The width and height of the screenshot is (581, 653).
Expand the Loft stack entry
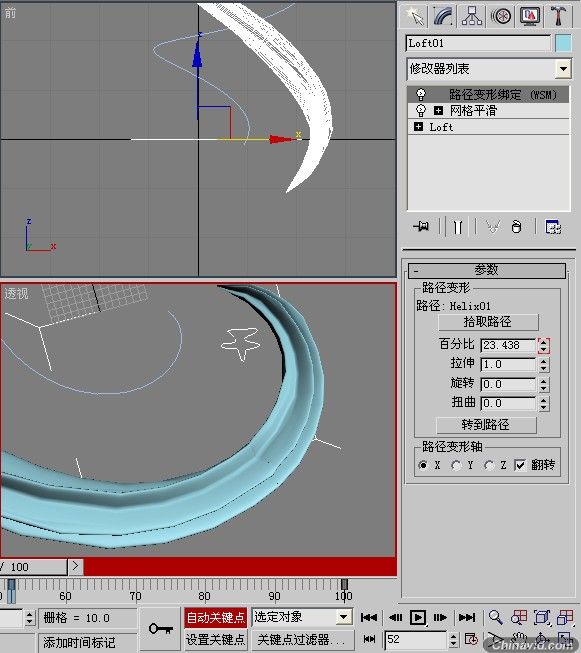[x=419, y=127]
